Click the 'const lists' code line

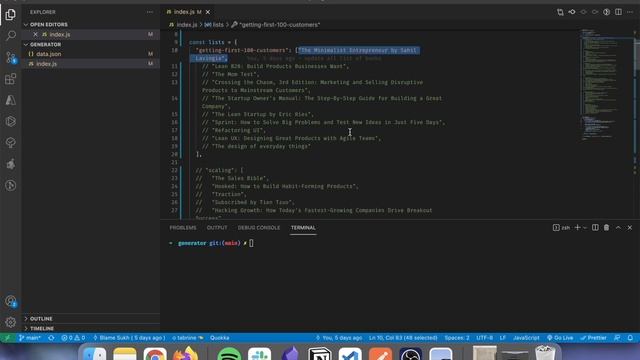pyautogui.click(x=213, y=42)
